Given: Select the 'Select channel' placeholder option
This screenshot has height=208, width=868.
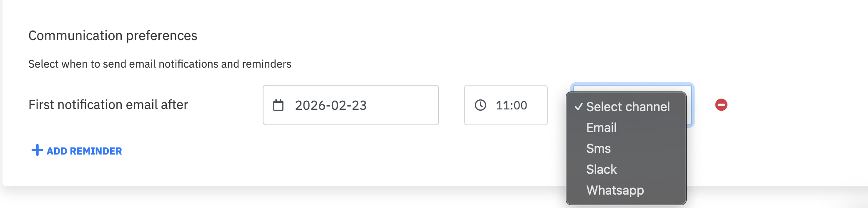Looking at the screenshot, I should point(628,107).
